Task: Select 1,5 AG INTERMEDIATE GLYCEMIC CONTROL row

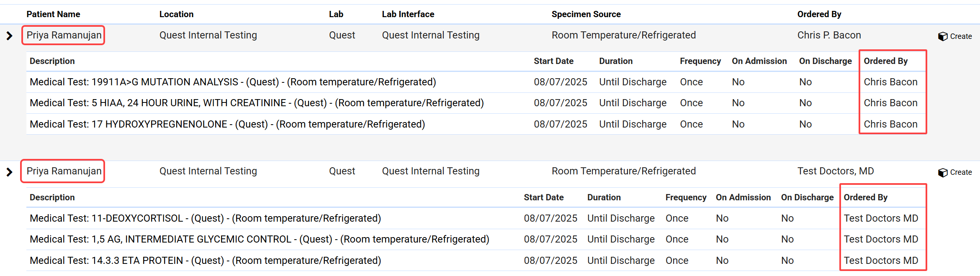Action: (259, 239)
